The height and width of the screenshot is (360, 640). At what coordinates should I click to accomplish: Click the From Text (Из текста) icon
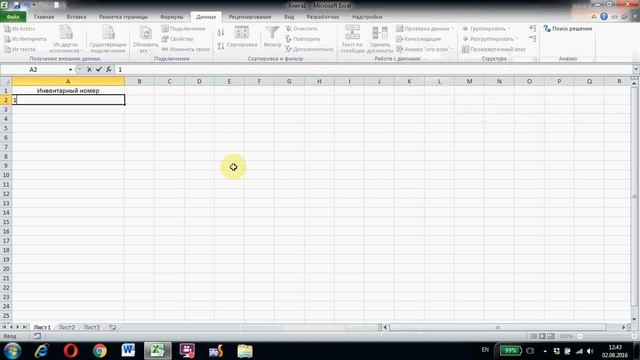7,49
